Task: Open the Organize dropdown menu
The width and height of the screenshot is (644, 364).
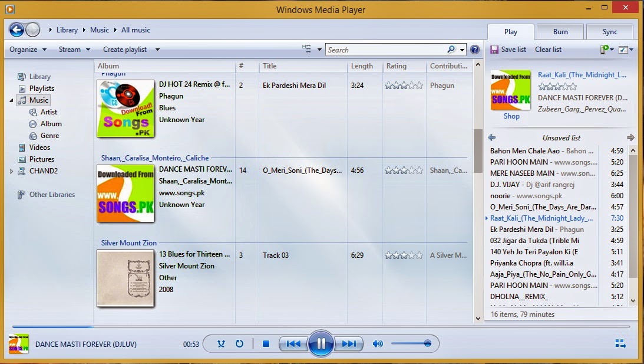Action: click(x=28, y=50)
